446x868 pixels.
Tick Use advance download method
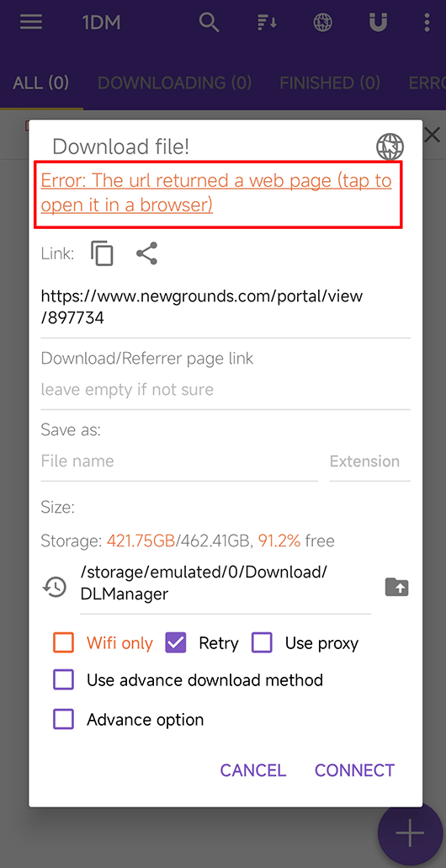coord(64,679)
